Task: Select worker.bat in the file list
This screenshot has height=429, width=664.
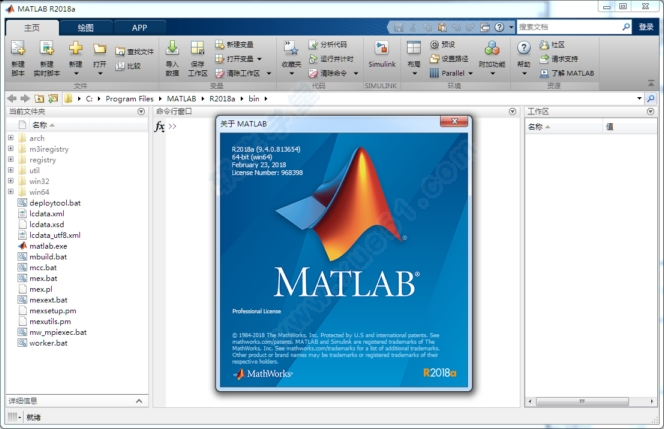Action: (x=48, y=343)
